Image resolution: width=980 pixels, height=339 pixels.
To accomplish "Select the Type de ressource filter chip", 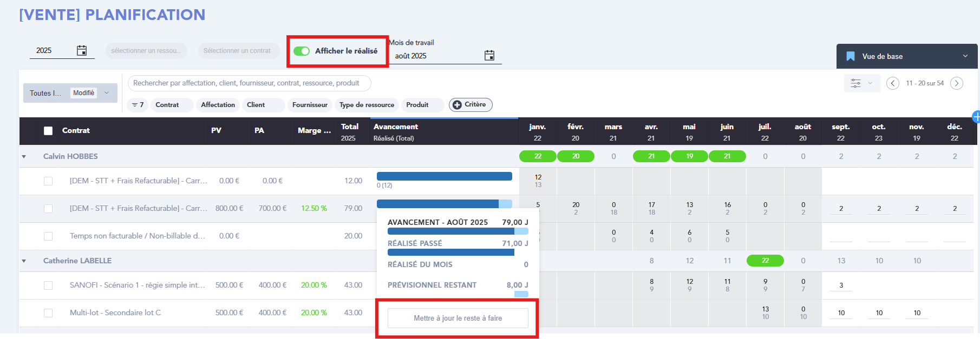I will point(367,105).
